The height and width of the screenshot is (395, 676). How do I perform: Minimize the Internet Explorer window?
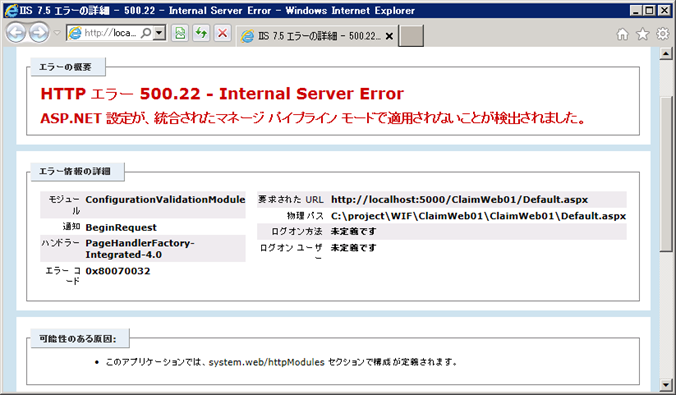pos(635,10)
